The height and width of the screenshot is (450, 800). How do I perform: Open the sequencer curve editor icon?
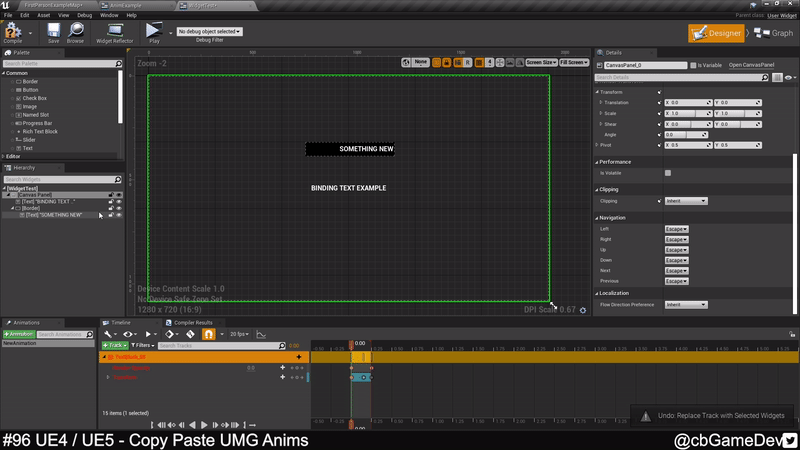click(x=261, y=334)
